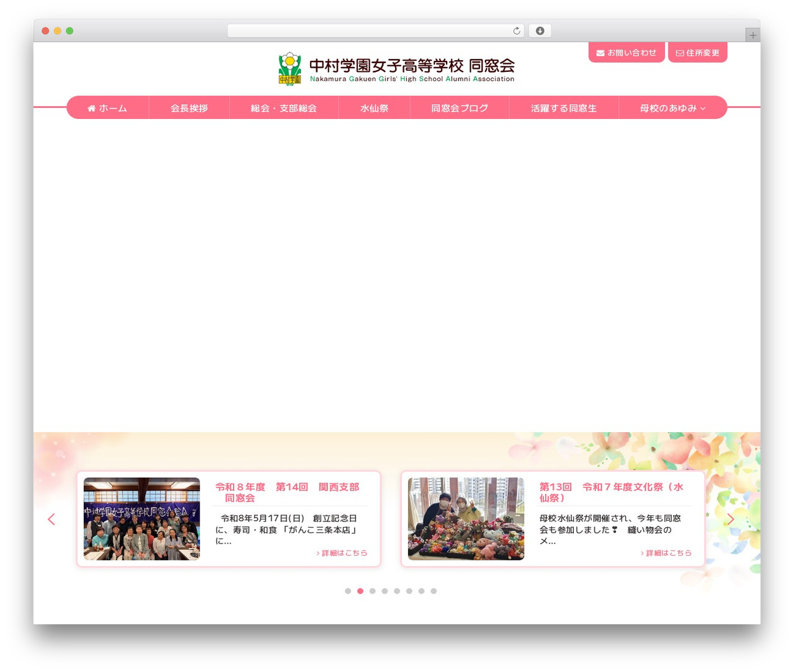The width and height of the screenshot is (794, 672).
Task: Select the first carousel pagination dot
Action: coord(348,591)
